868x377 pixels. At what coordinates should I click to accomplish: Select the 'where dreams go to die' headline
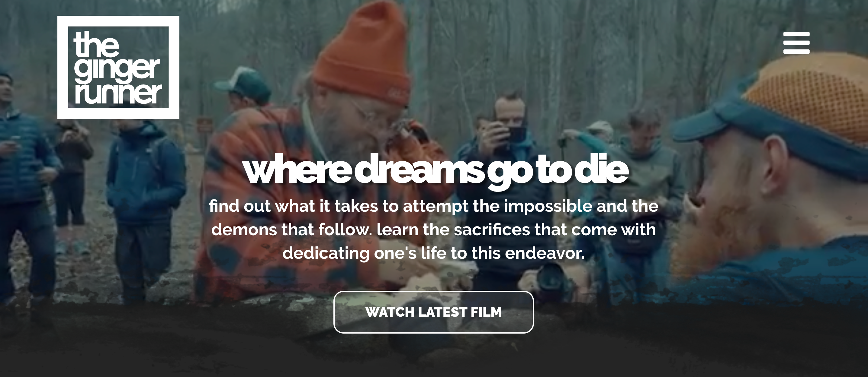coord(435,170)
